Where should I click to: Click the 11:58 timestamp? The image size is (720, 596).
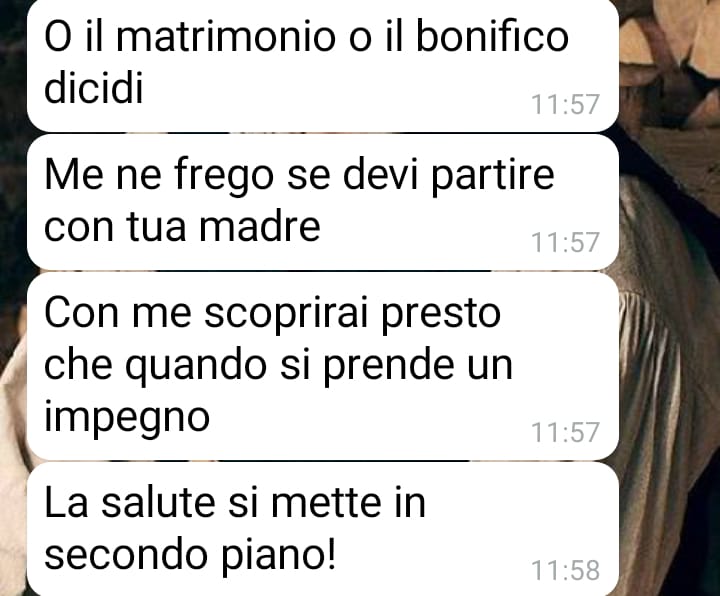coord(565,570)
